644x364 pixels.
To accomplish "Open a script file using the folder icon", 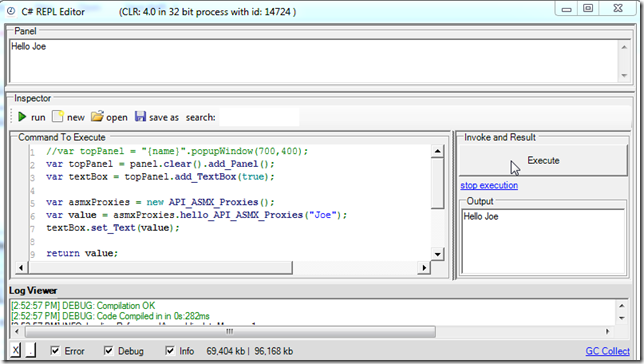I will pyautogui.click(x=97, y=117).
